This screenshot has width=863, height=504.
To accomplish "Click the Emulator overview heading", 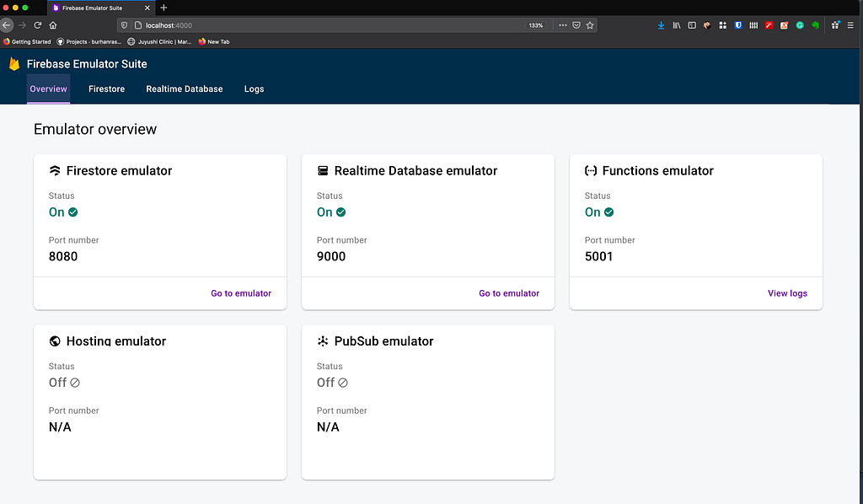I will [95, 129].
